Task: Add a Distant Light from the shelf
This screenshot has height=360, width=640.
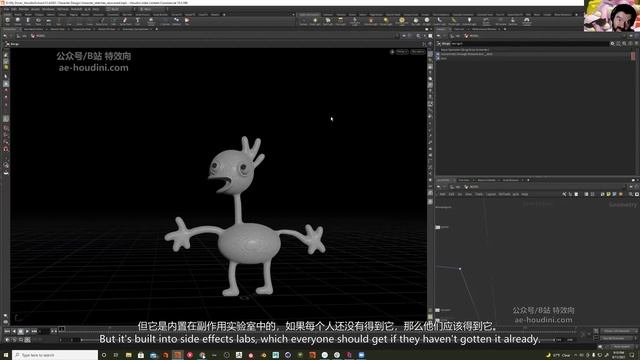Action: coord(386,21)
